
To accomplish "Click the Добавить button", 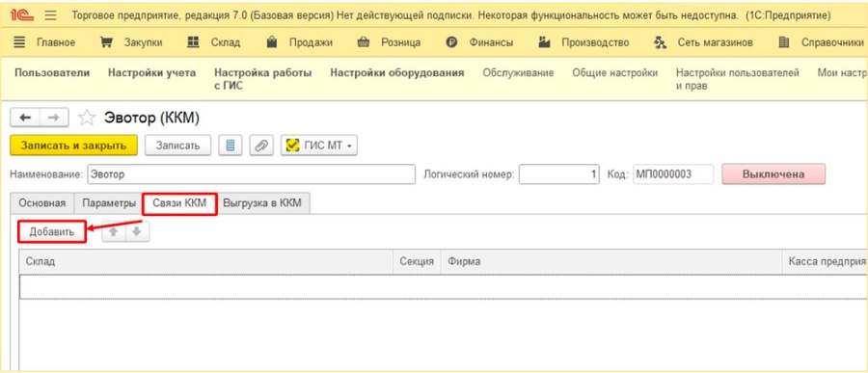I will click(x=52, y=232).
